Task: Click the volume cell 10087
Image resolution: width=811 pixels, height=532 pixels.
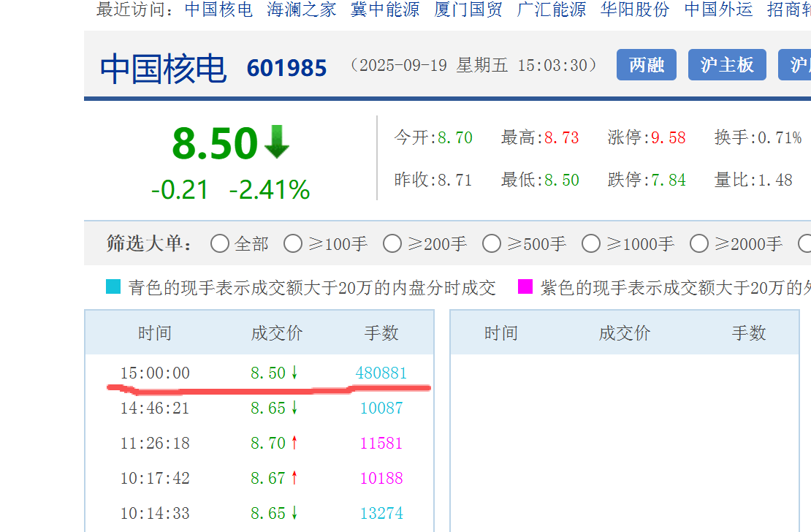Action: tap(381, 408)
